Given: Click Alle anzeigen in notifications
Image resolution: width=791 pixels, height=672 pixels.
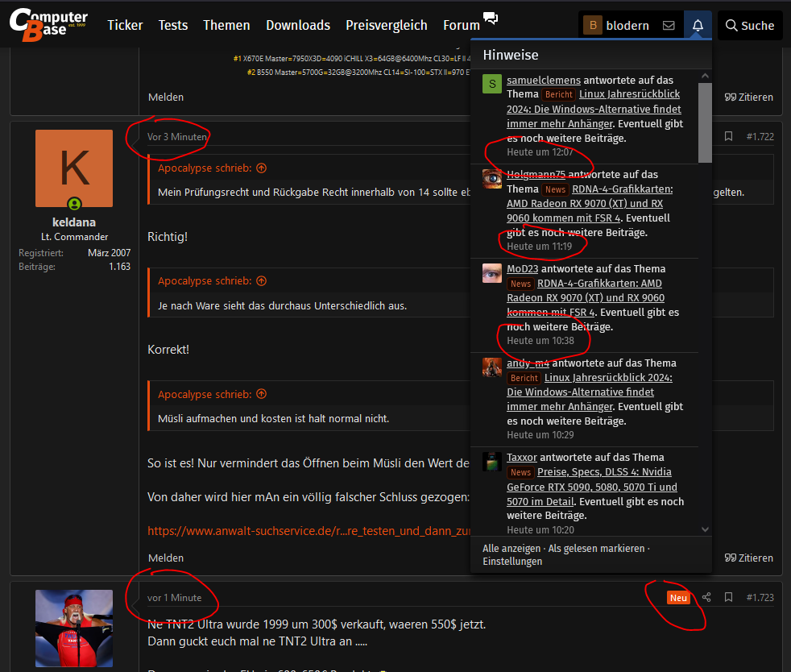Looking at the screenshot, I should [511, 549].
